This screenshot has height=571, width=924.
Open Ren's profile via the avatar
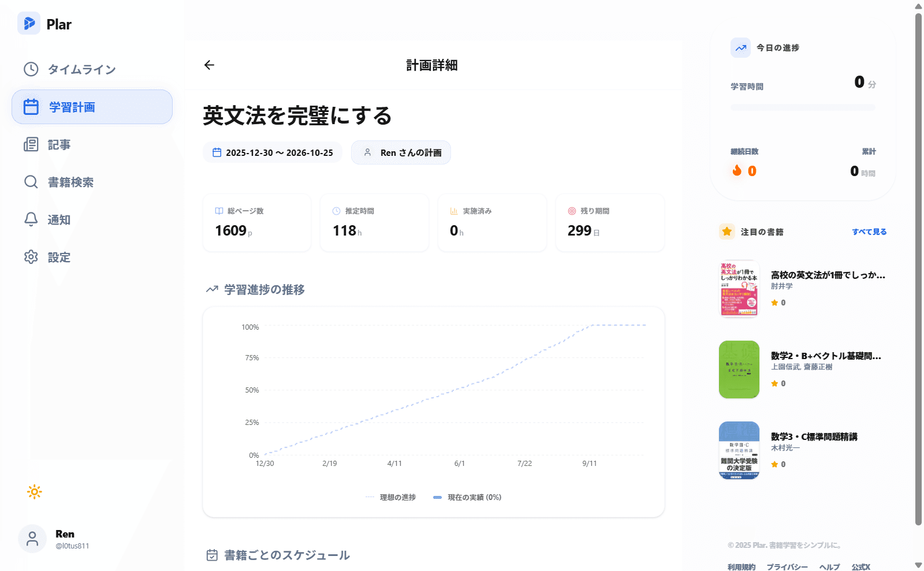[32, 538]
